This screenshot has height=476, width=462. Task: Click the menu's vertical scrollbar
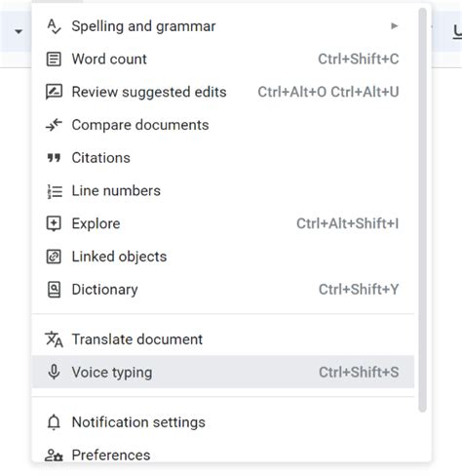tap(422, 210)
